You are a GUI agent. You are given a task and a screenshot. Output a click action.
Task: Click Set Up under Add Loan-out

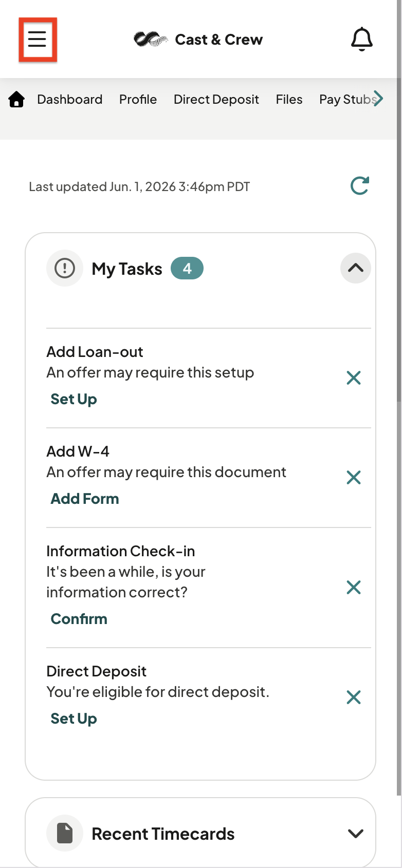[74, 399]
